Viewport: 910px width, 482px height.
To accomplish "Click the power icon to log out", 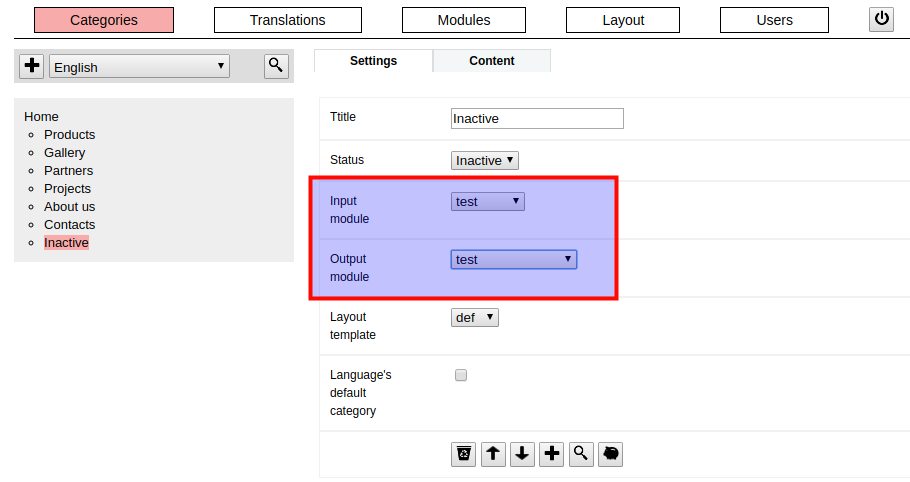I will [x=881, y=20].
